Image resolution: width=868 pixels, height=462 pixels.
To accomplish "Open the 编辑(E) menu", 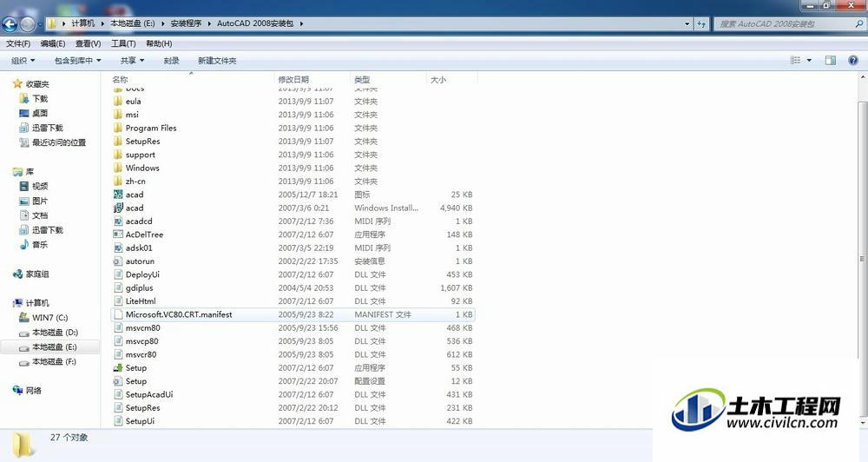I will (x=53, y=43).
